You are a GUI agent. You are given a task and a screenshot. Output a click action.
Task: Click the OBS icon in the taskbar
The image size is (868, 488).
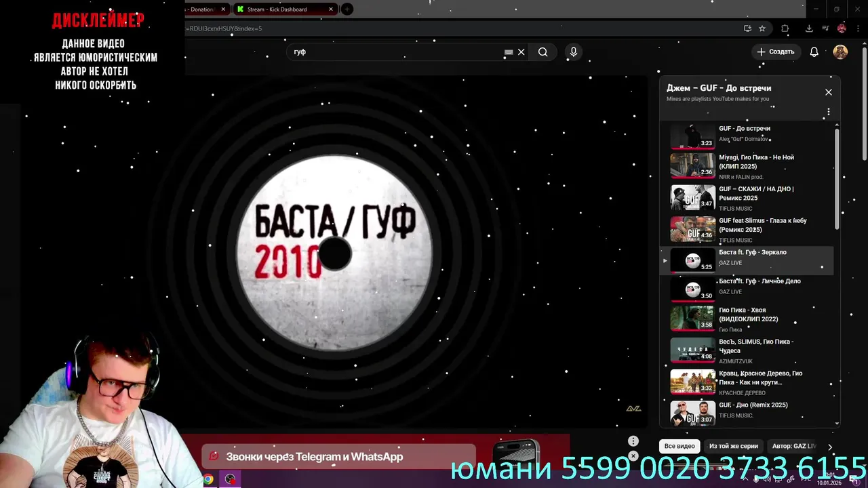[231, 479]
